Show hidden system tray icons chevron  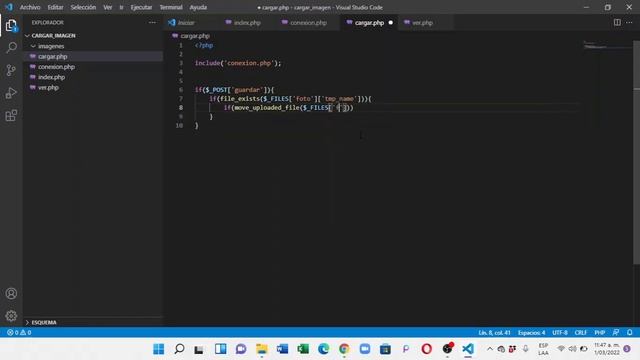click(x=490, y=349)
